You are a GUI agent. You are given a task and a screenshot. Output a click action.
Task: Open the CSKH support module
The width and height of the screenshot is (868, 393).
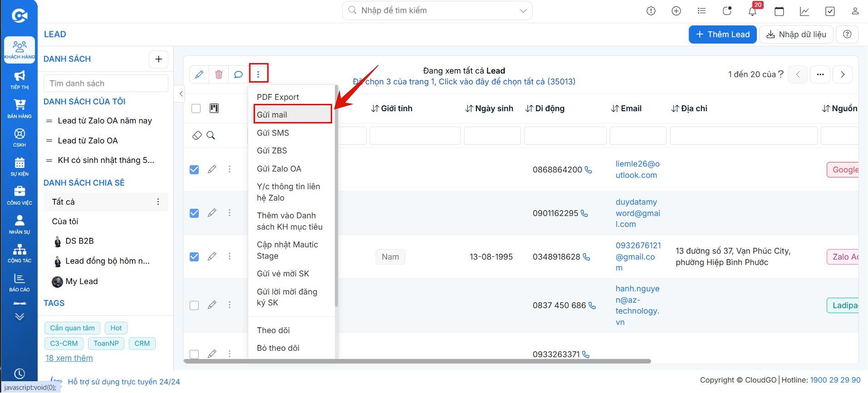(20, 138)
